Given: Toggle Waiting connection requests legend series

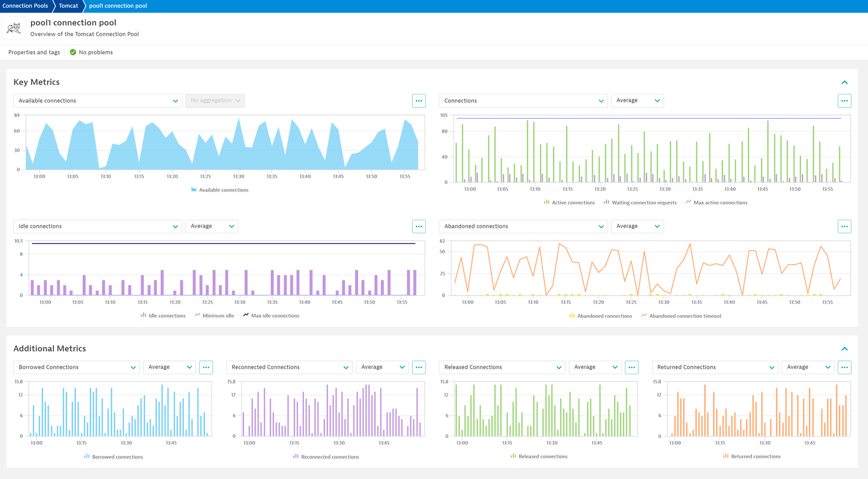Looking at the screenshot, I should (x=640, y=202).
